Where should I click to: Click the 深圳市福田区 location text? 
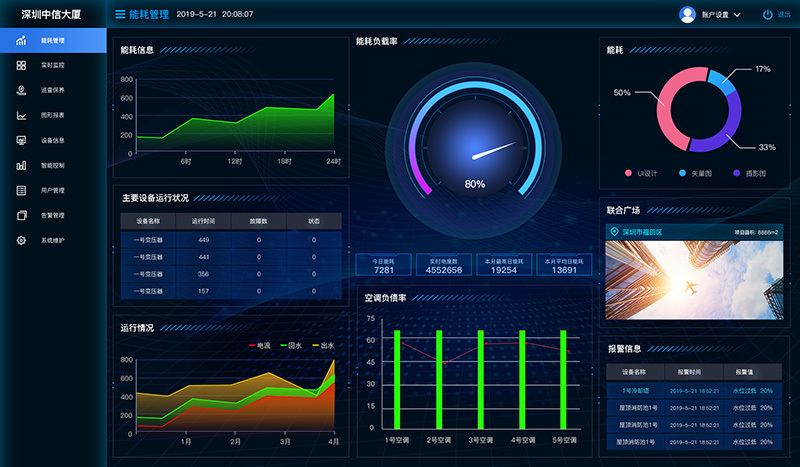642,232
